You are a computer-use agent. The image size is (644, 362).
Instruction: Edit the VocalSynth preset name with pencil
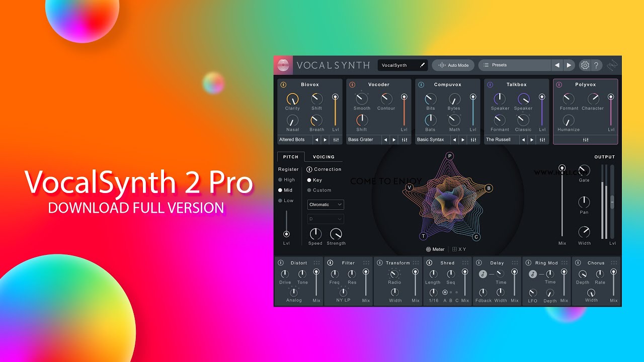pos(422,65)
